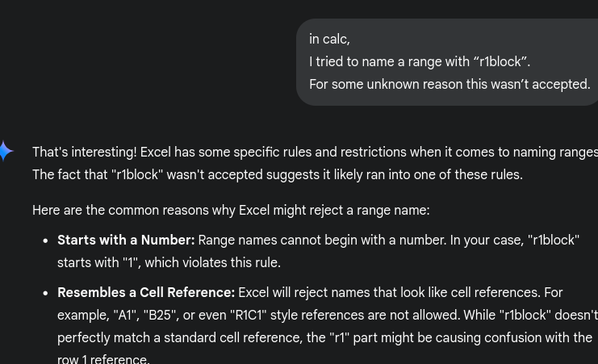Click the Gemini sparkle icon beside the response

point(6,151)
